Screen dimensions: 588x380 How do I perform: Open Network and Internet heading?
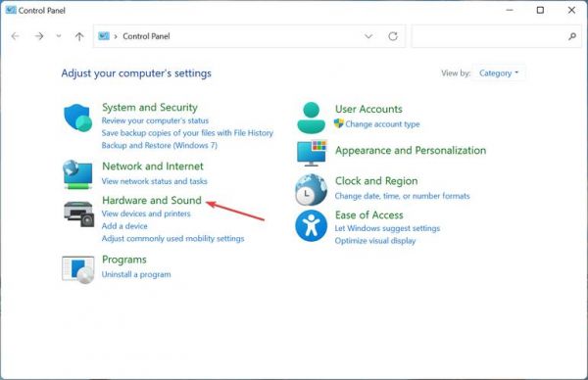point(153,166)
